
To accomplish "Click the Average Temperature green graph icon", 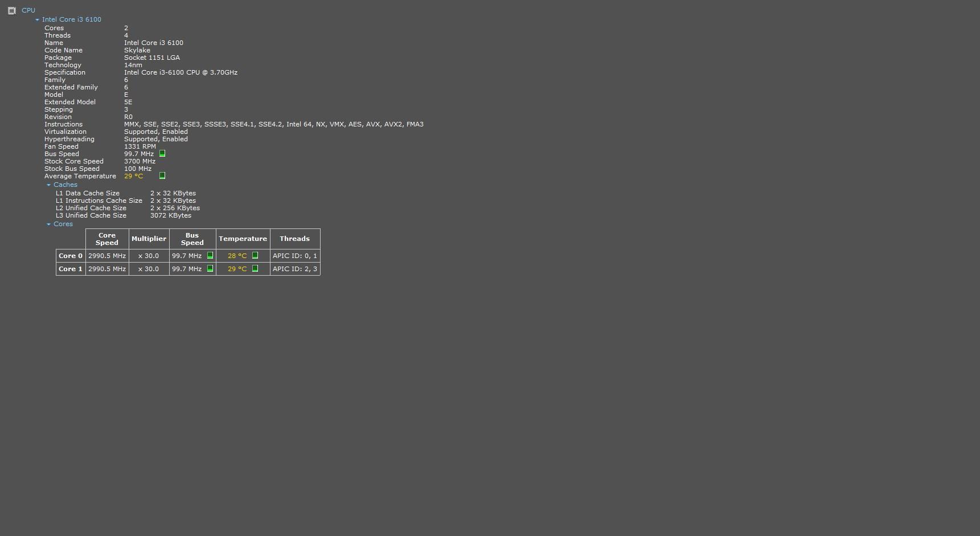I will 162,175.
